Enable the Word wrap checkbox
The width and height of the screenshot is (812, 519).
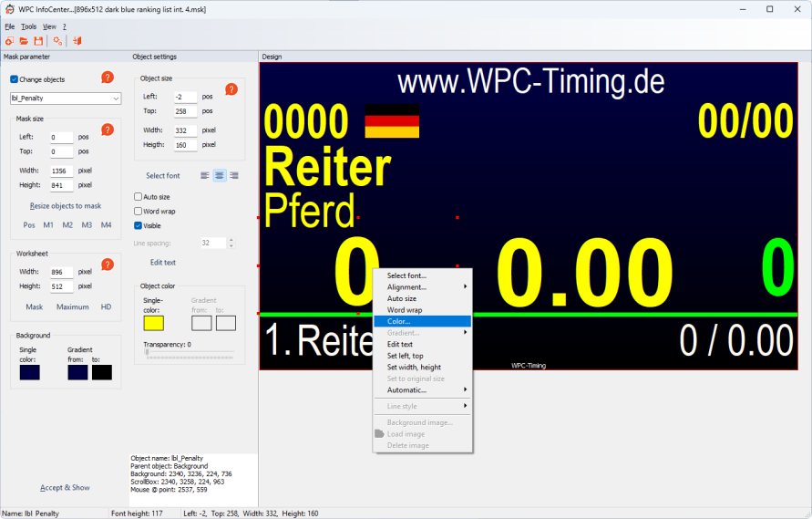point(139,212)
